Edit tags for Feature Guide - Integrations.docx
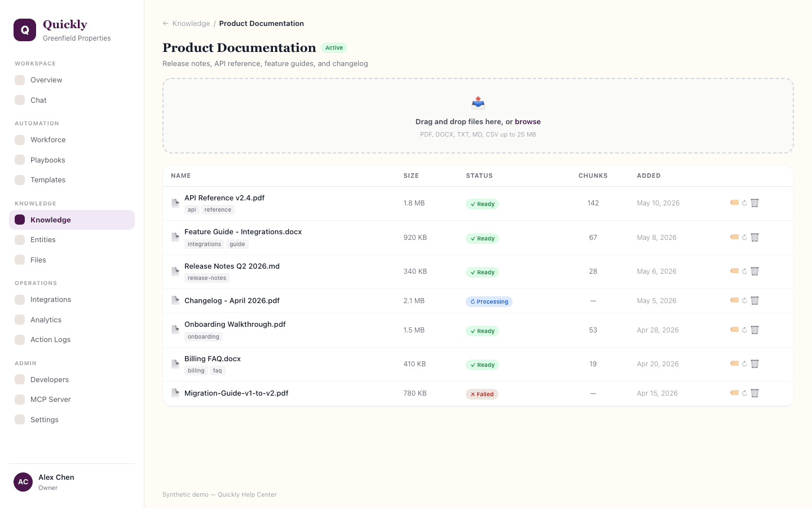The height and width of the screenshot is (508, 812). [734, 237]
